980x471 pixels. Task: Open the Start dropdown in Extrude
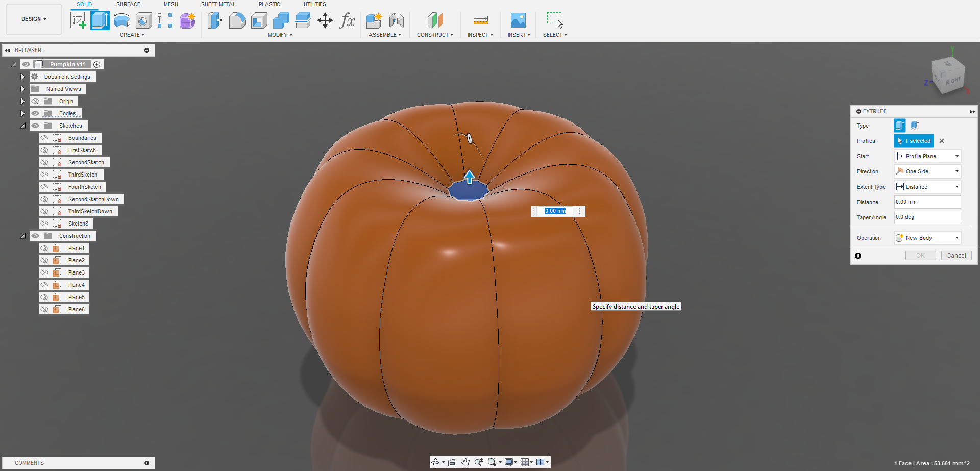tap(927, 156)
